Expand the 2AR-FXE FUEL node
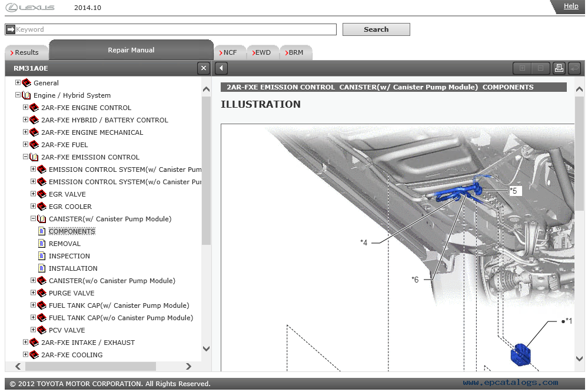Viewport: 588px width, 392px height. click(25, 144)
